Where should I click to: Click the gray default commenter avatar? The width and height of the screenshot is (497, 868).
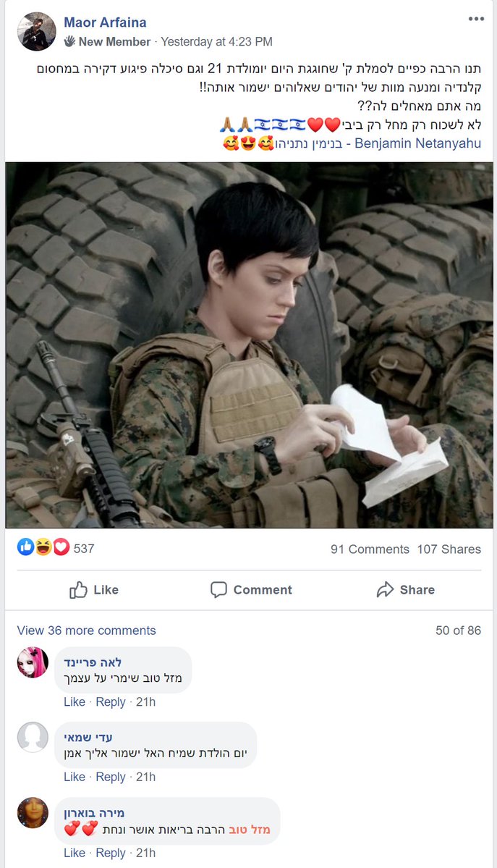coord(33,737)
